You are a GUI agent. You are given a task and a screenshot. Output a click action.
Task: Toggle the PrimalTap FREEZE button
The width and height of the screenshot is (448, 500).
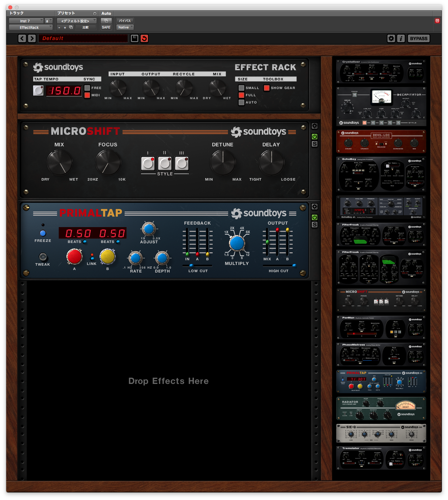43,233
